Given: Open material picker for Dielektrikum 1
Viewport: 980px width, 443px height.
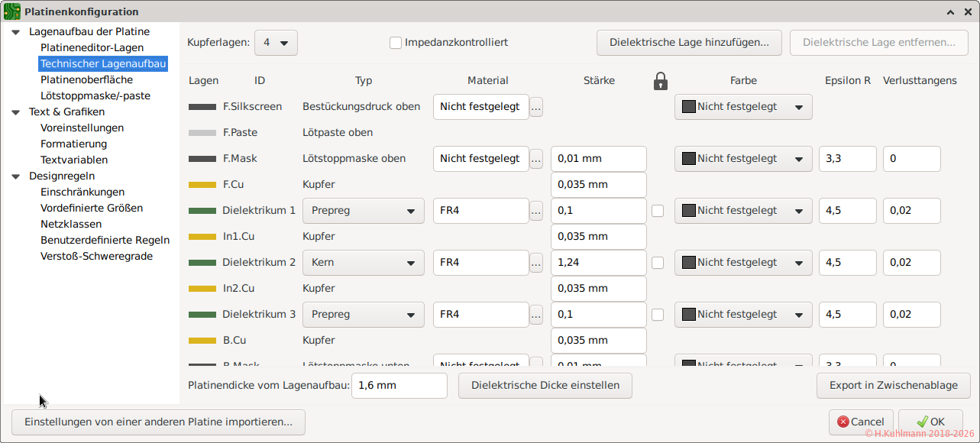Looking at the screenshot, I should (536, 211).
